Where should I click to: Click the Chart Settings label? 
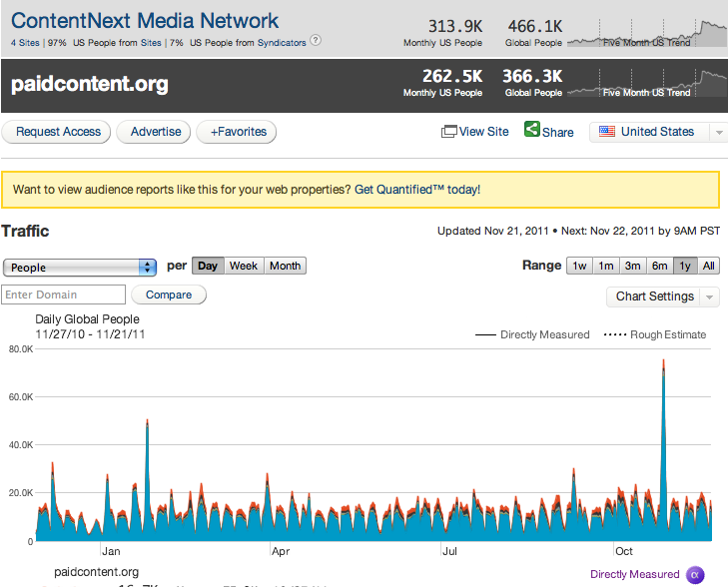point(655,296)
